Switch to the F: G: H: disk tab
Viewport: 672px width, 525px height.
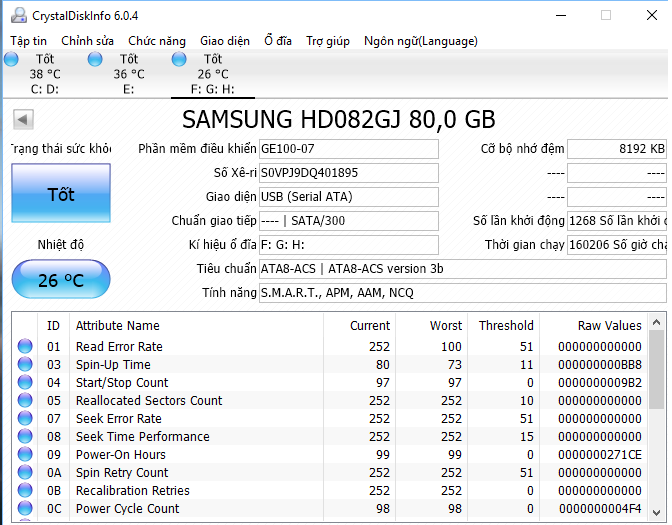[213, 74]
